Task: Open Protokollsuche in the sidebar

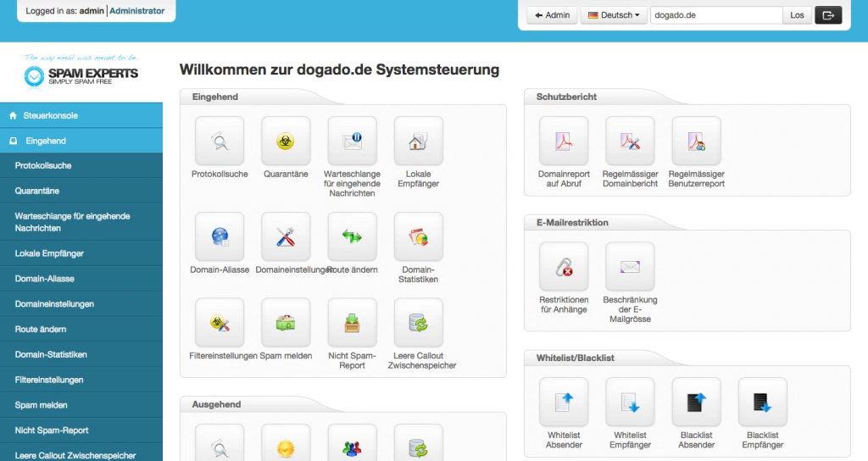Action: (81, 165)
